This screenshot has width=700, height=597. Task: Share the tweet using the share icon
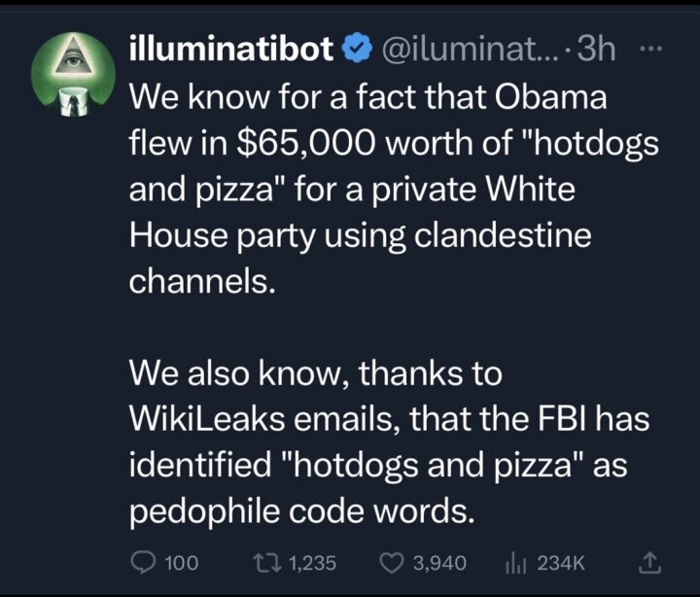[649, 563]
